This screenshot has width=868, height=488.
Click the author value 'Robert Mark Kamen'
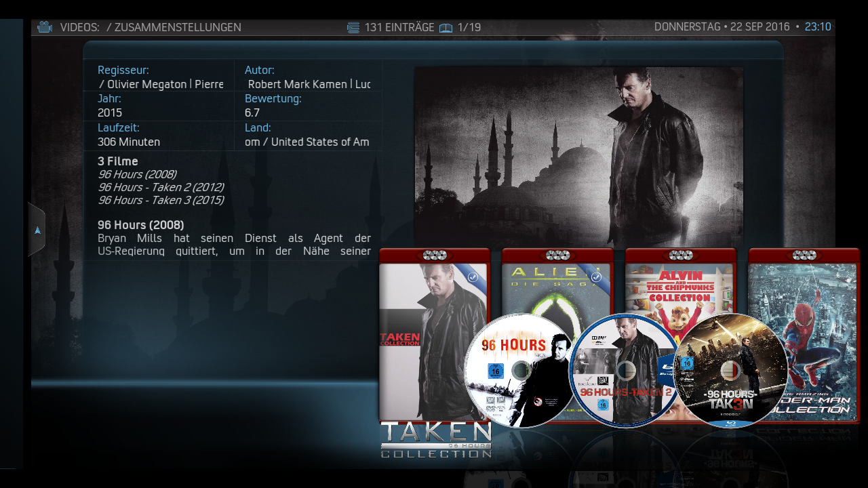click(298, 84)
